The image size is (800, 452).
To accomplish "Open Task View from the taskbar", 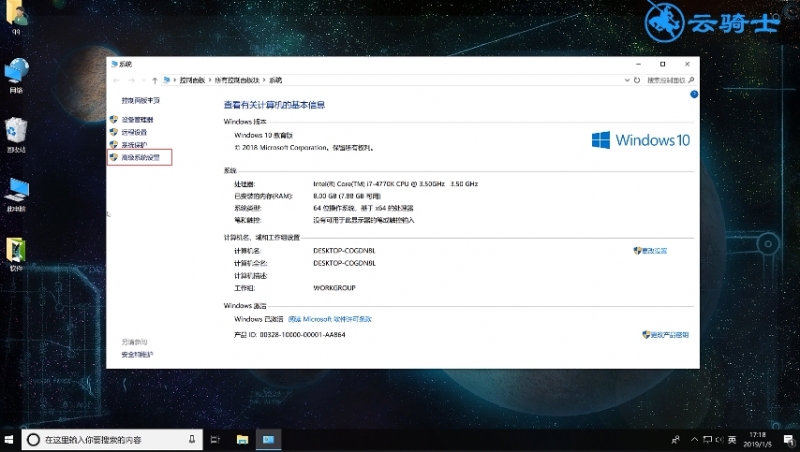I will [x=215, y=439].
